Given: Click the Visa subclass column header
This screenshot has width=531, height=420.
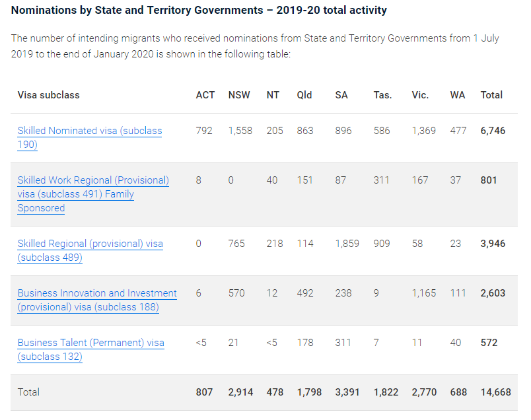Looking at the screenshot, I should tap(48, 95).
